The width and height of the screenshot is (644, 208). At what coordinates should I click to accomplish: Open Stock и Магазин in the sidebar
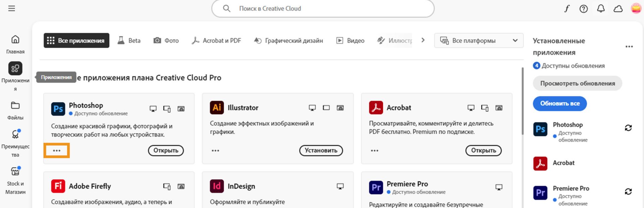pyautogui.click(x=15, y=181)
